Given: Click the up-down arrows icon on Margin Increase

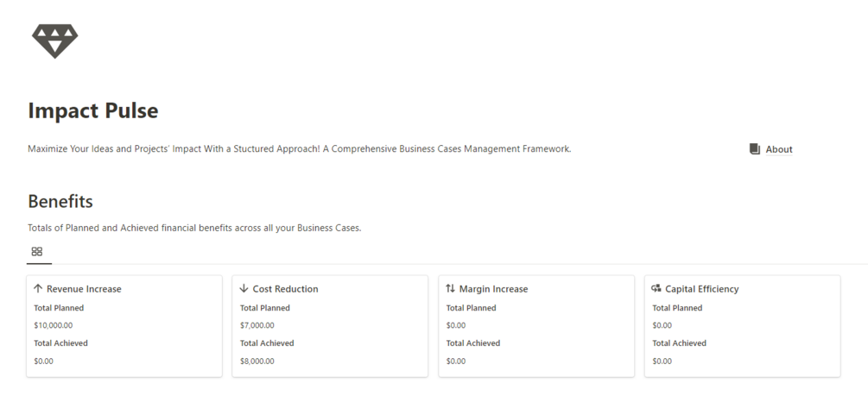Looking at the screenshot, I should tap(450, 289).
